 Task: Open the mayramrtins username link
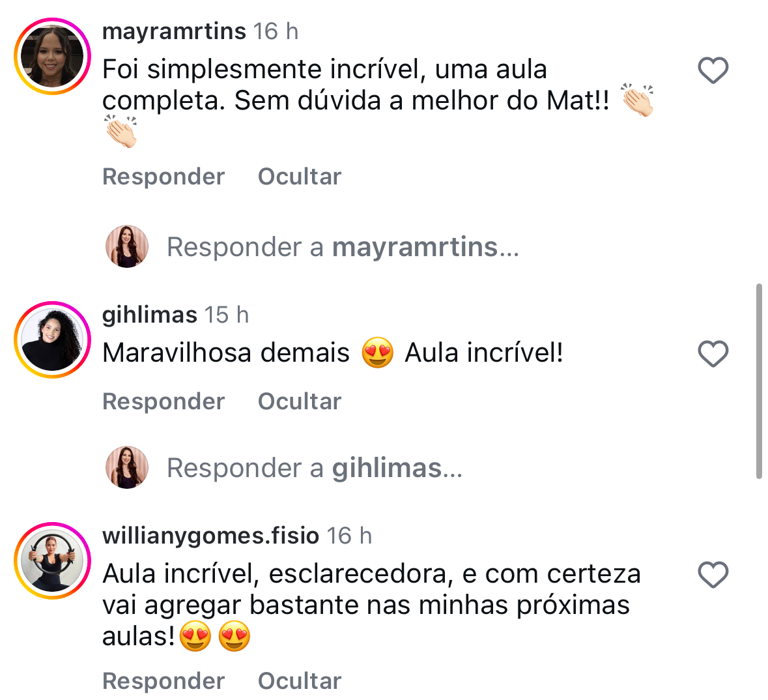(x=174, y=31)
